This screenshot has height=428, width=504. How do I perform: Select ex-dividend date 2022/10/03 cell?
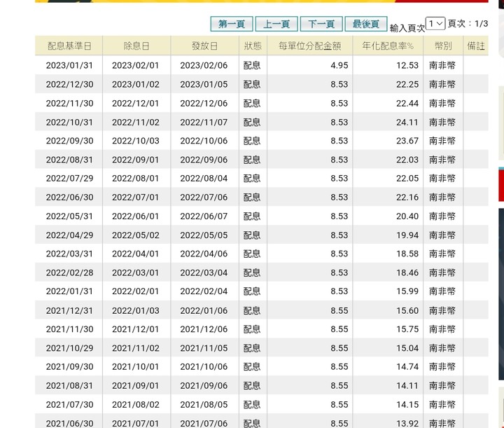[x=136, y=141]
